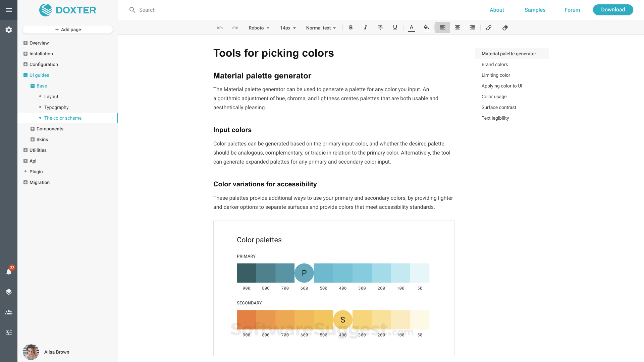Screen dimensions: 644x362
Task: Click the undo arrow icon
Action: point(220,28)
